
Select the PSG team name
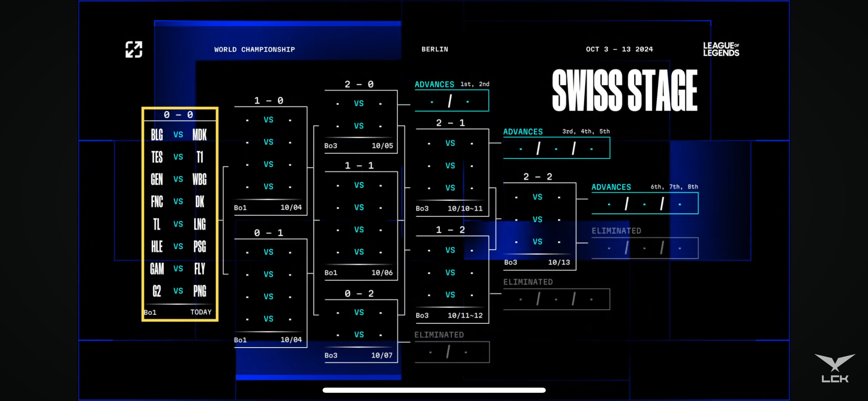pyautogui.click(x=200, y=246)
